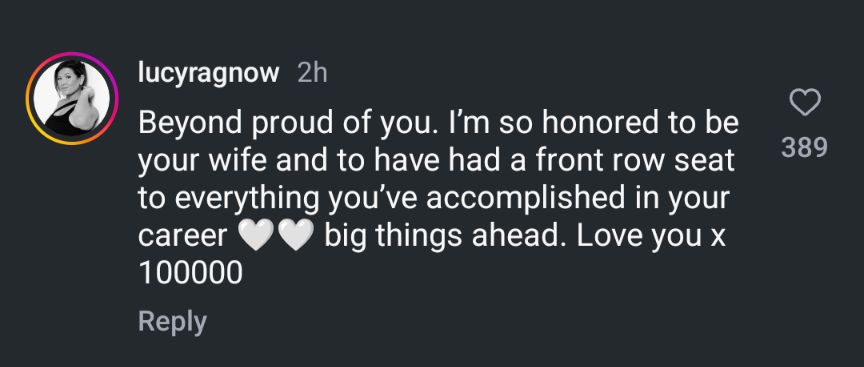Image resolution: width=864 pixels, height=367 pixels.
Task: Select the gradient story ring around avatar
Action: point(72,99)
